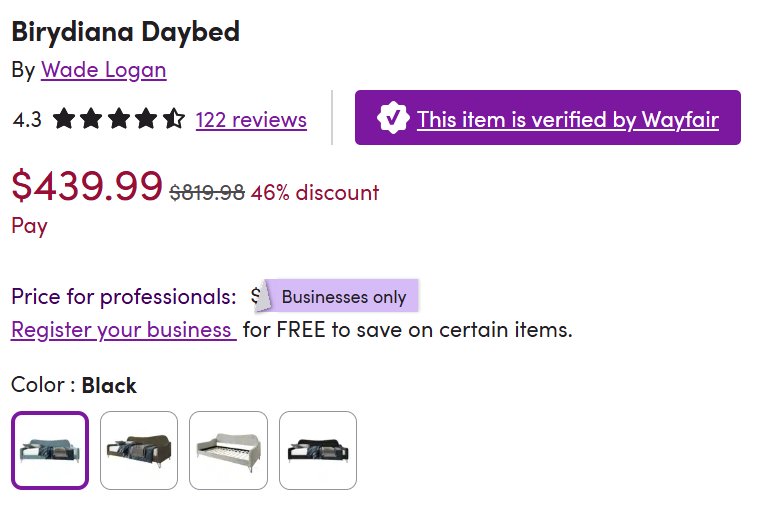Screen dimensions: 766x511
Task: Click the $439.99 sale price
Action: point(87,185)
